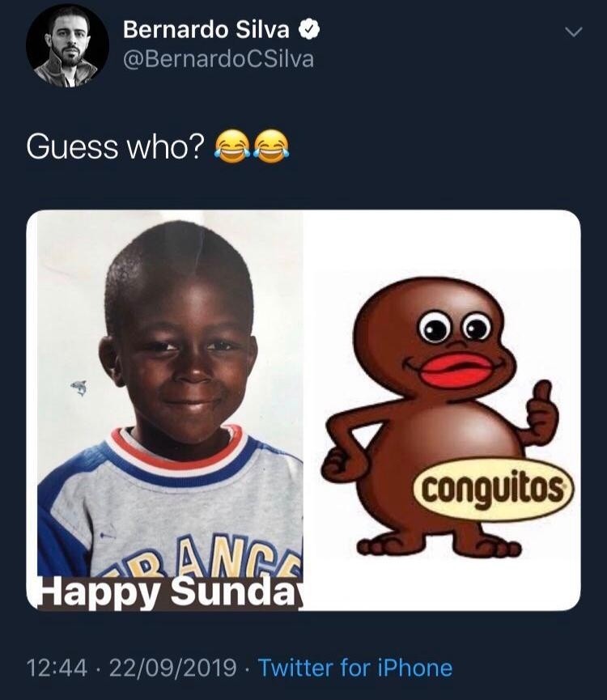The width and height of the screenshot is (607, 700).
Task: Expand the tweet options chevron
Action: (574, 32)
